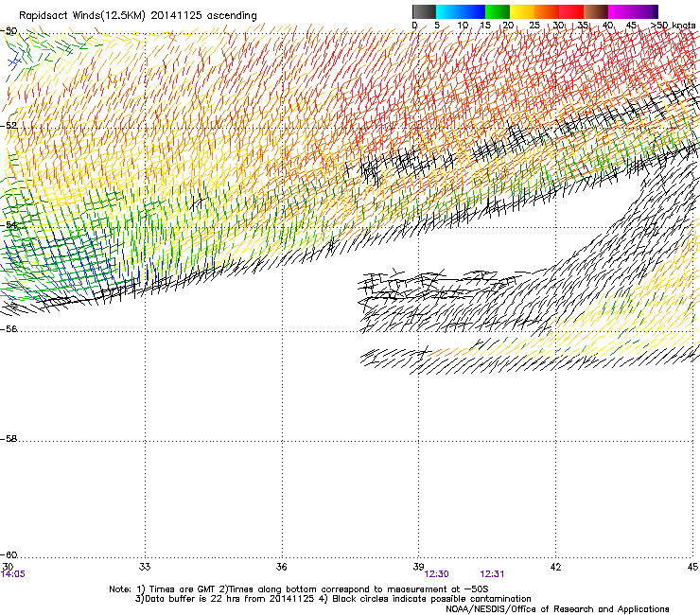Click the legend label '10' knots
This screenshot has width=700, height=615.
(463, 26)
